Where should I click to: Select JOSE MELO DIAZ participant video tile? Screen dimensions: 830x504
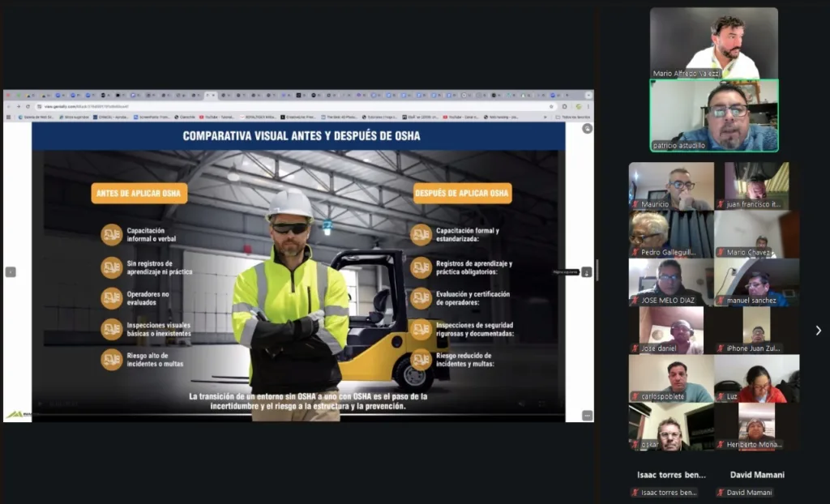[670, 282]
